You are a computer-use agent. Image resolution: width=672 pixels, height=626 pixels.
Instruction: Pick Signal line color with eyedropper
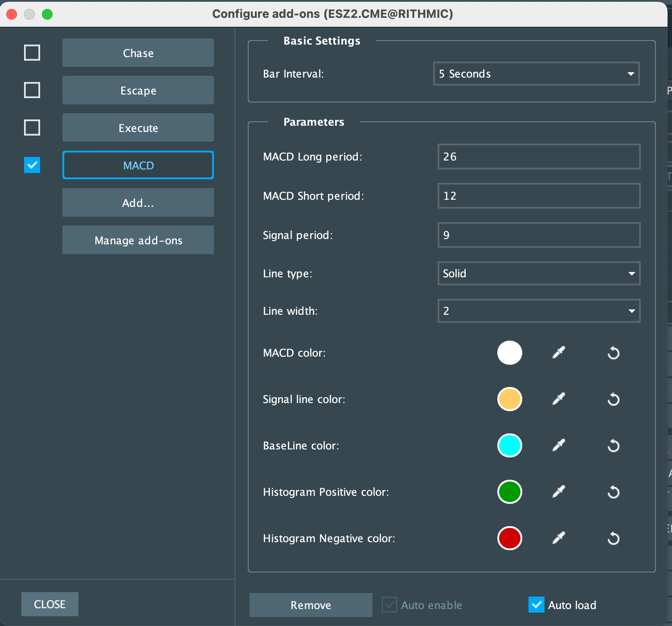click(559, 399)
